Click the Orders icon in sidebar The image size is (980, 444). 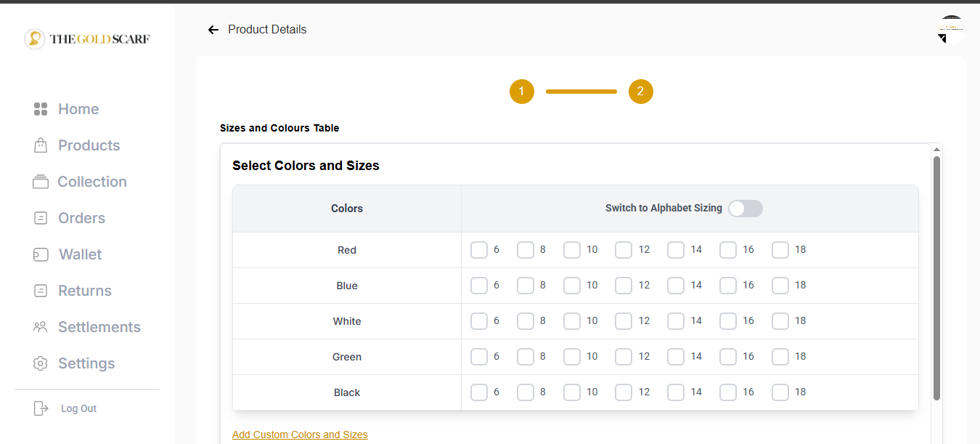point(41,218)
